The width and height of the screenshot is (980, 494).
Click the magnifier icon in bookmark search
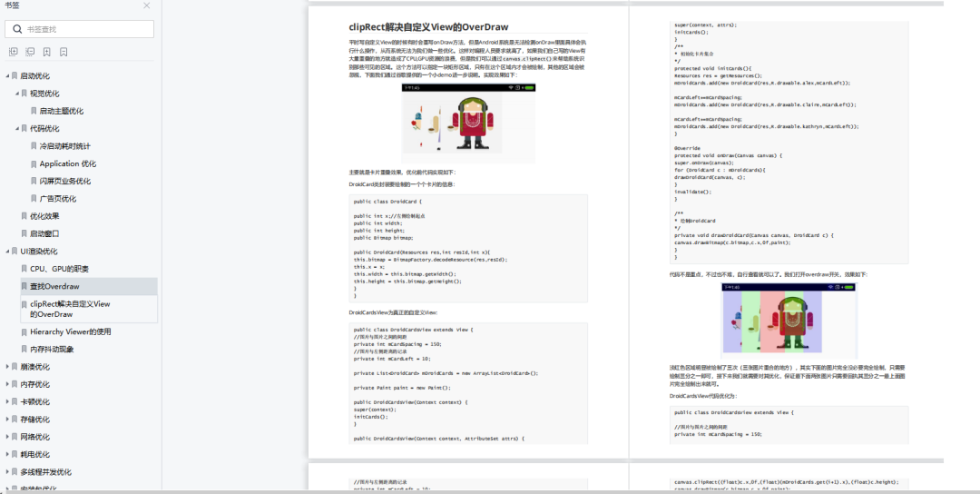pyautogui.click(x=17, y=29)
